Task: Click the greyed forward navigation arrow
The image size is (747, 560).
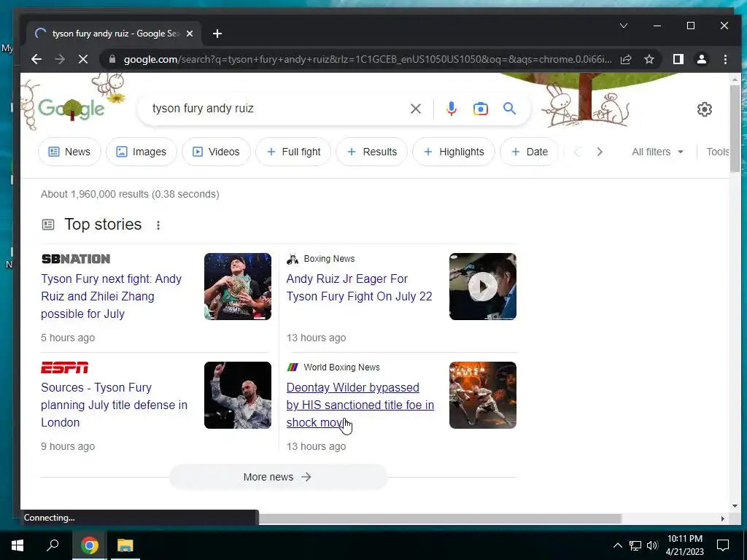Action: 60,59
